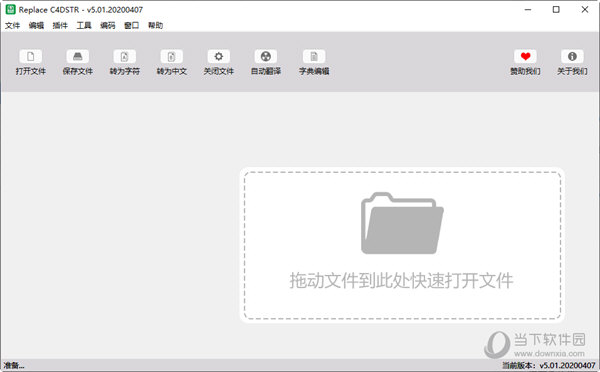Click the 关闭文件 (Close File) gear icon
Screen dimensions: 600x372
218,57
